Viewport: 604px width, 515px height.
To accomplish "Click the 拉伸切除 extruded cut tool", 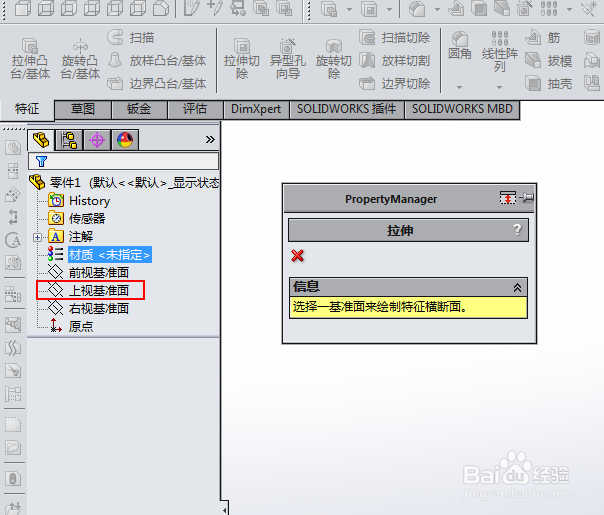I will pos(242,59).
